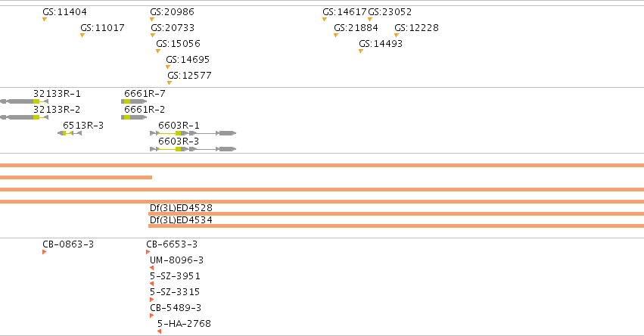Click the 6661R-7 transcript label
The image size is (644, 336).
(x=145, y=94)
